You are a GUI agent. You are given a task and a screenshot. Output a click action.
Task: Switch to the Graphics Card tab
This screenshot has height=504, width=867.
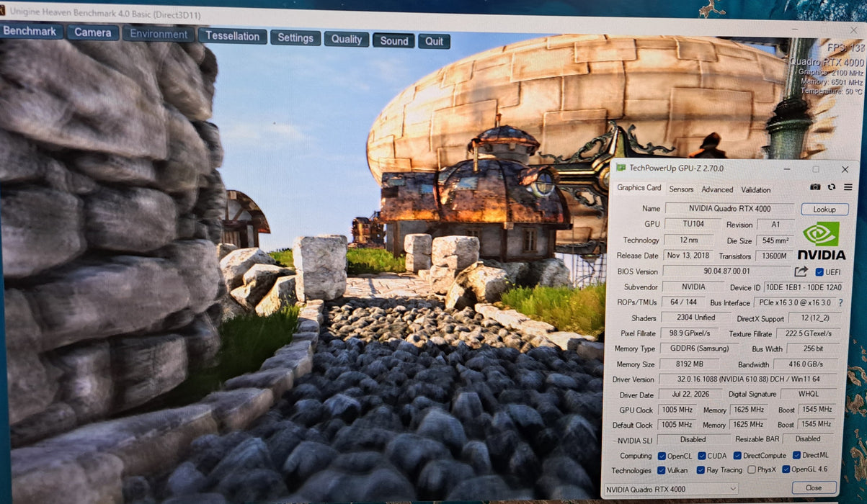coord(639,188)
